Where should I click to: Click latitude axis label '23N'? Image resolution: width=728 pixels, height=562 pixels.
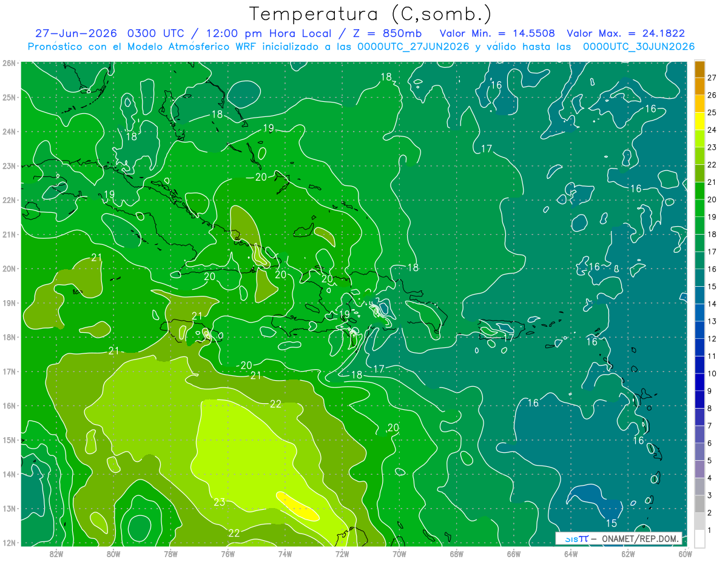click(8, 166)
